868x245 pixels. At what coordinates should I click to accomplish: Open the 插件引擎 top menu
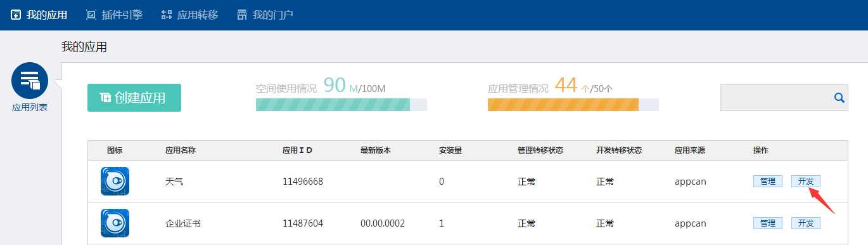(x=114, y=15)
